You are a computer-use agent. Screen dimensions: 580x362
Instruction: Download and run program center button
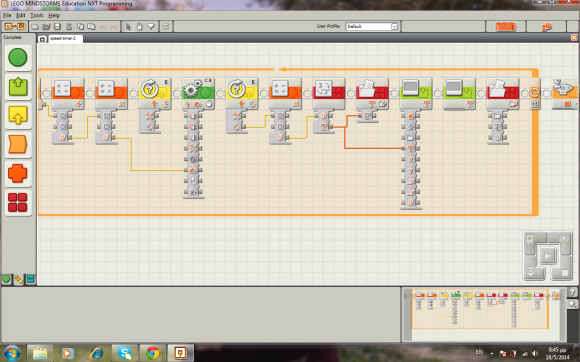coord(547,256)
